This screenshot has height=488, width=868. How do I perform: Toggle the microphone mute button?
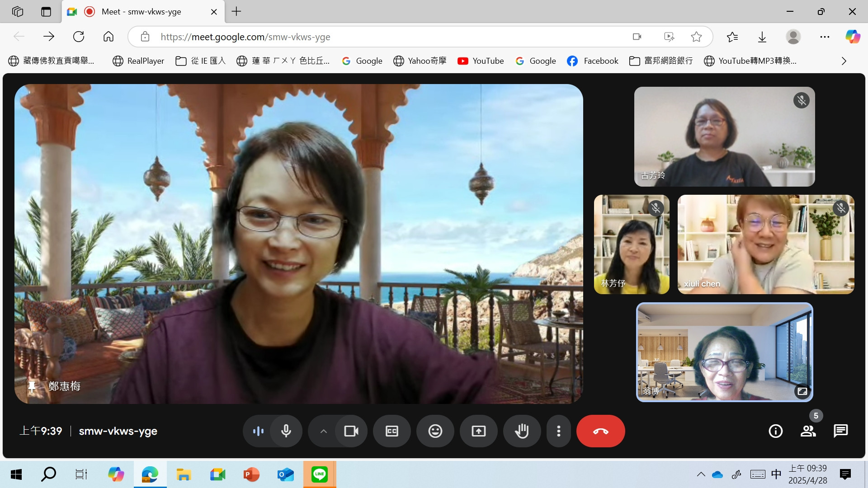point(286,431)
